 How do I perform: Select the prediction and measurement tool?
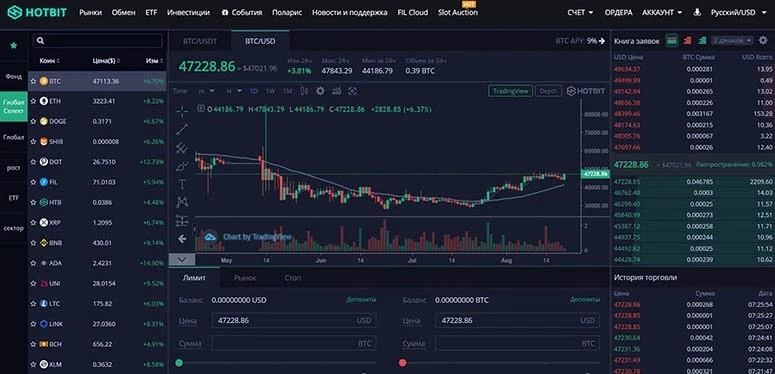(182, 220)
